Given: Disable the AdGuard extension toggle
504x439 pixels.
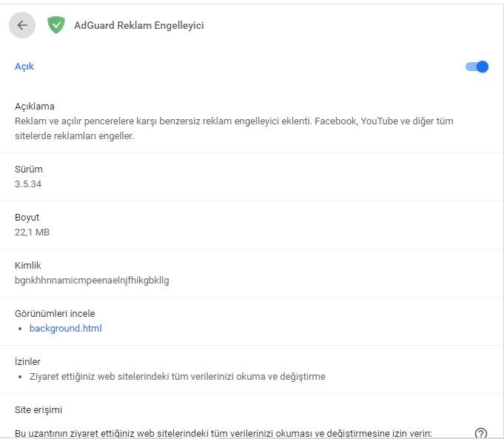Looking at the screenshot, I should (x=477, y=67).
